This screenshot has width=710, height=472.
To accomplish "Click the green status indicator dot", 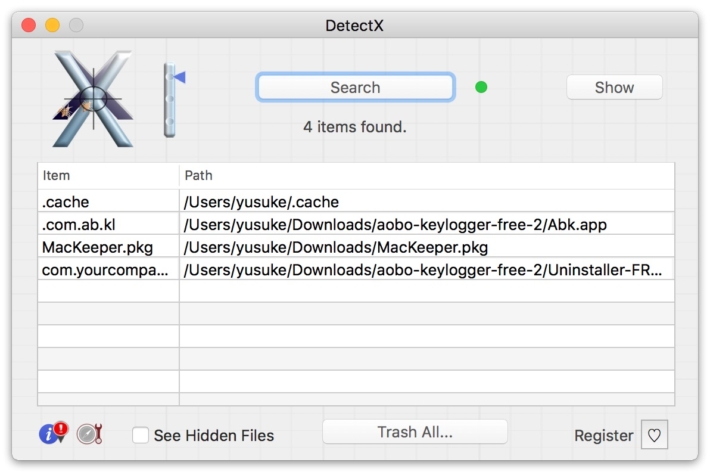I will click(481, 87).
